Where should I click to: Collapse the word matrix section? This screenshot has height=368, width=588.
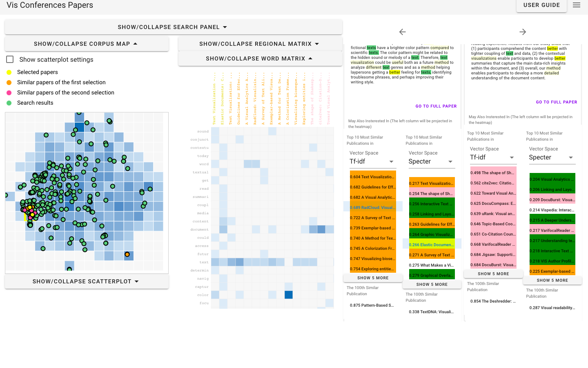pyautogui.click(x=260, y=58)
